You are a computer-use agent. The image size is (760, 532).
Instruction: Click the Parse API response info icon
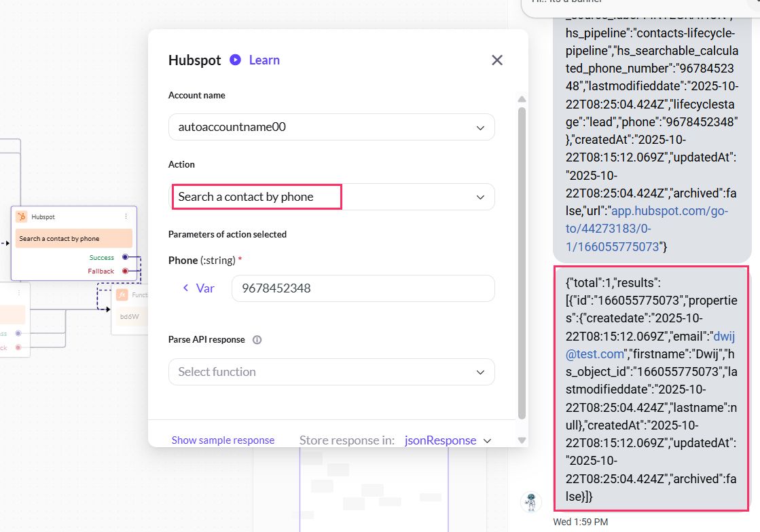point(257,340)
